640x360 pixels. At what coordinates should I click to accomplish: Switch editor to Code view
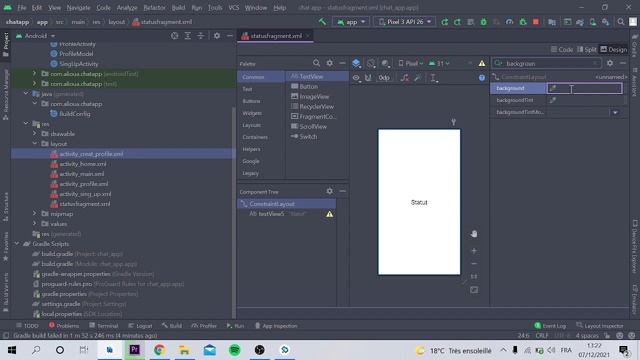562,49
